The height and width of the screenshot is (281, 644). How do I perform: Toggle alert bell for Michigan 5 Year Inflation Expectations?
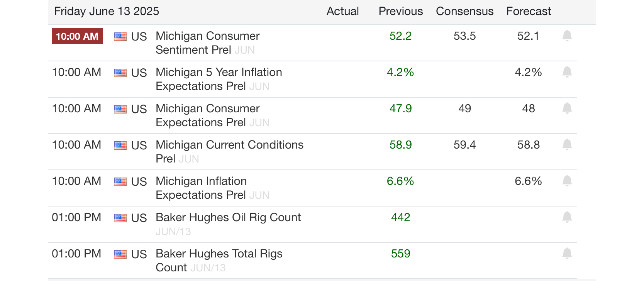click(567, 72)
